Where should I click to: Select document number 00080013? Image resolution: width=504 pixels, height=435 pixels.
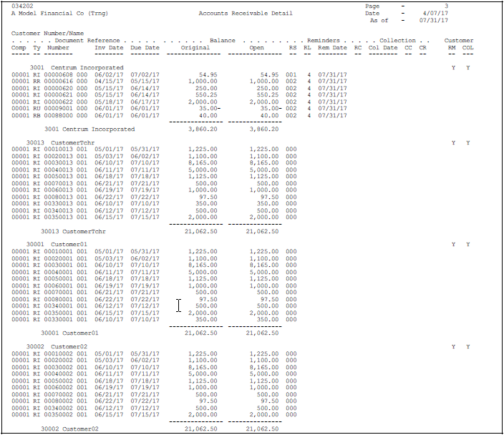click(58, 197)
